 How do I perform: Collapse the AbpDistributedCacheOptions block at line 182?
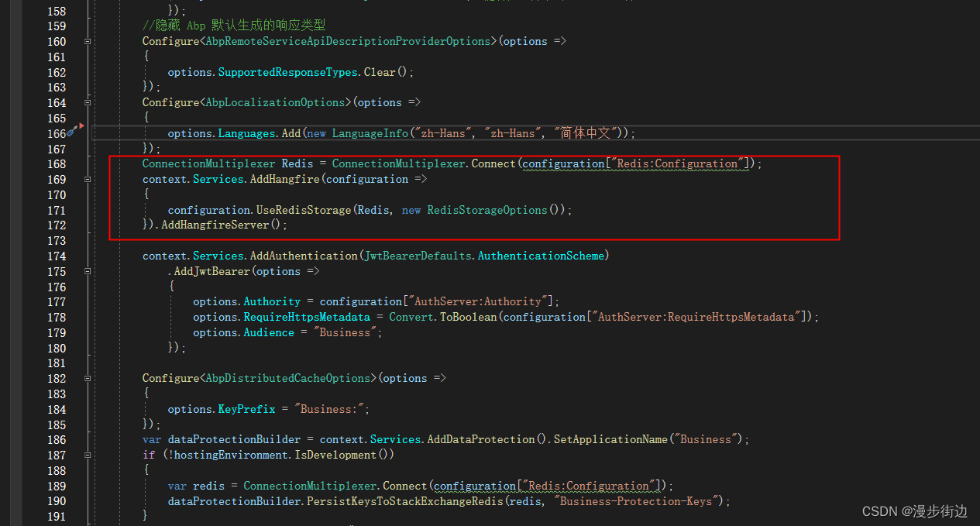(87, 378)
